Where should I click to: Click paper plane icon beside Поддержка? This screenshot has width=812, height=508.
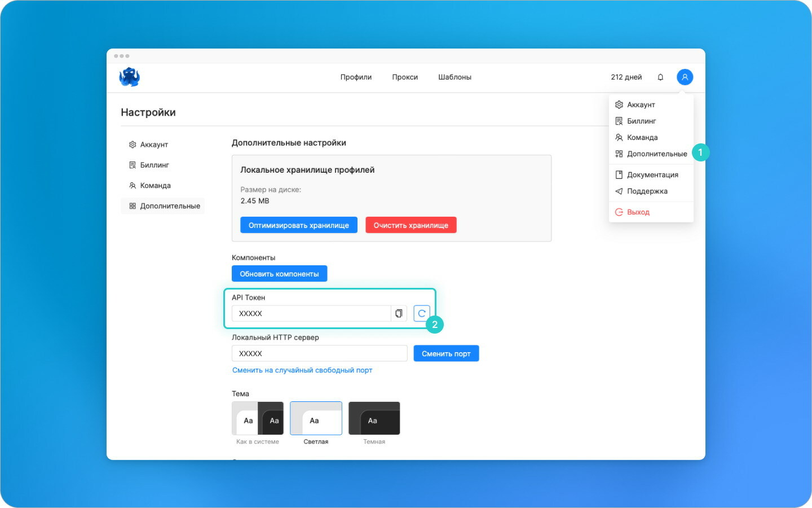[x=619, y=191]
